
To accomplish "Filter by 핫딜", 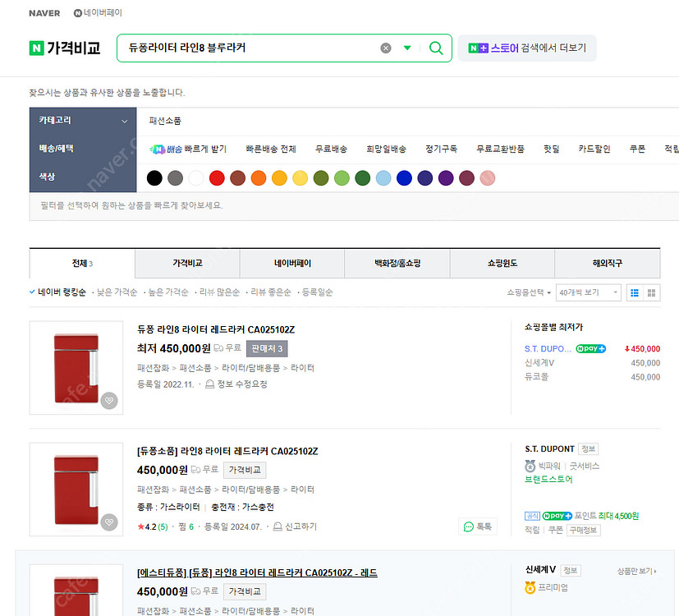I will 551,149.
